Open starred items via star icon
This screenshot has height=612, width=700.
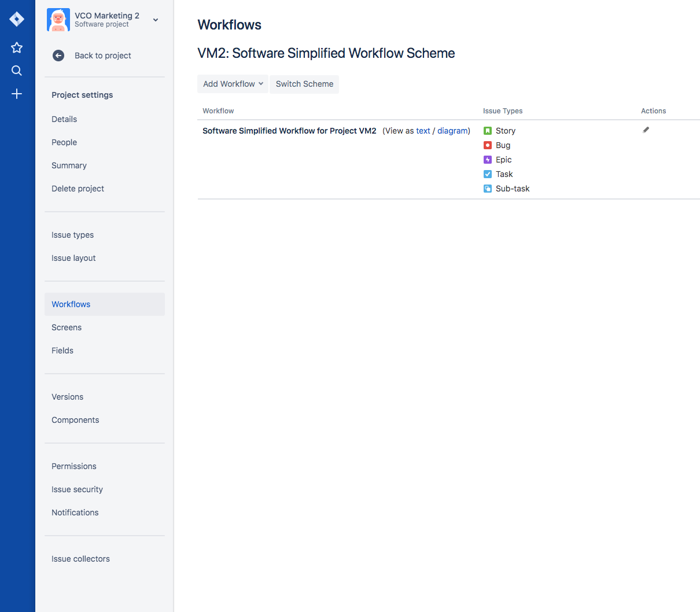[x=17, y=47]
